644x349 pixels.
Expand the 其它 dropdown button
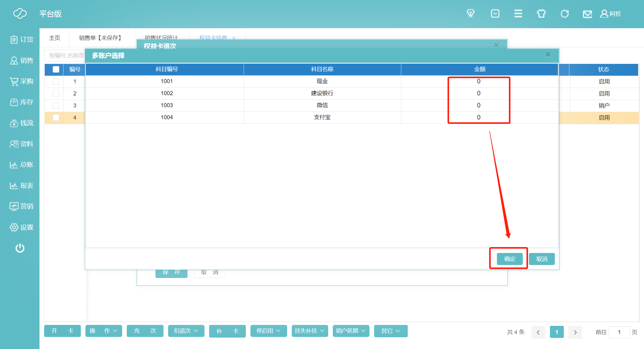390,331
